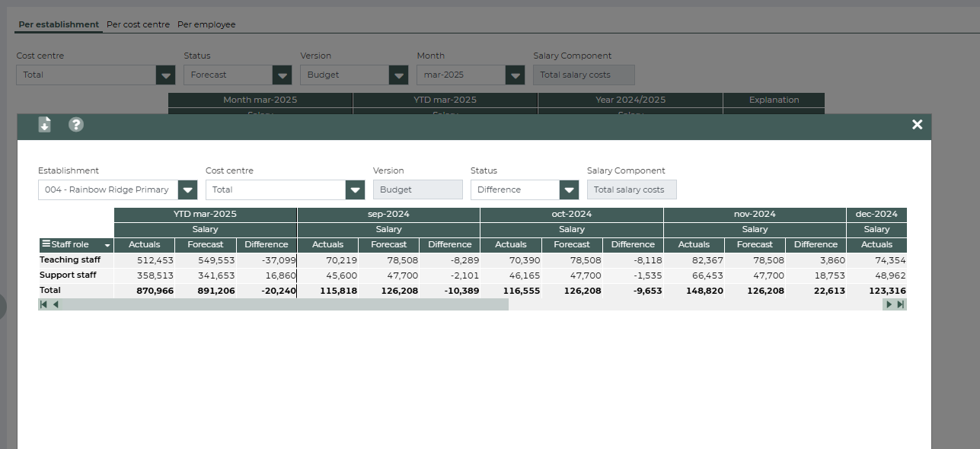Click the scroll right arrow in table
Image resolution: width=980 pixels, height=449 pixels.
[889, 304]
